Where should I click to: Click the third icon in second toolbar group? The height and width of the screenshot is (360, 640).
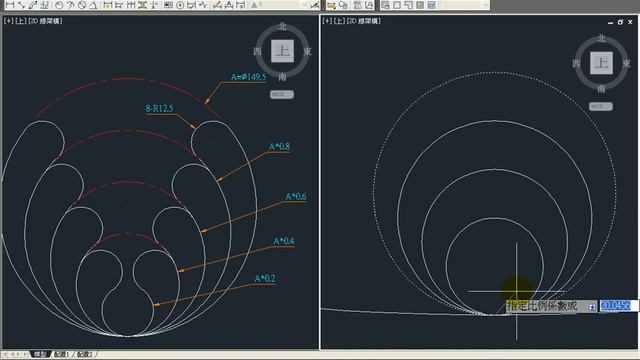pos(357,5)
